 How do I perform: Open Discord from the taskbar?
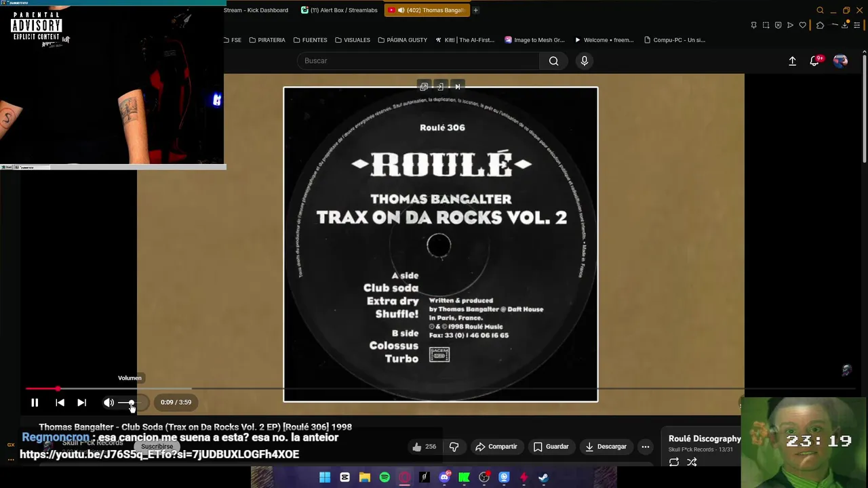(444, 477)
